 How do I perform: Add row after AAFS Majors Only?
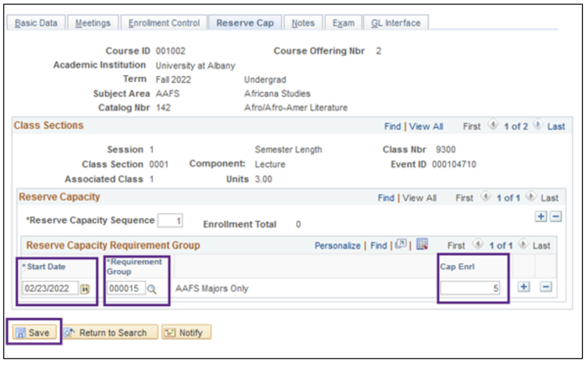point(523,287)
